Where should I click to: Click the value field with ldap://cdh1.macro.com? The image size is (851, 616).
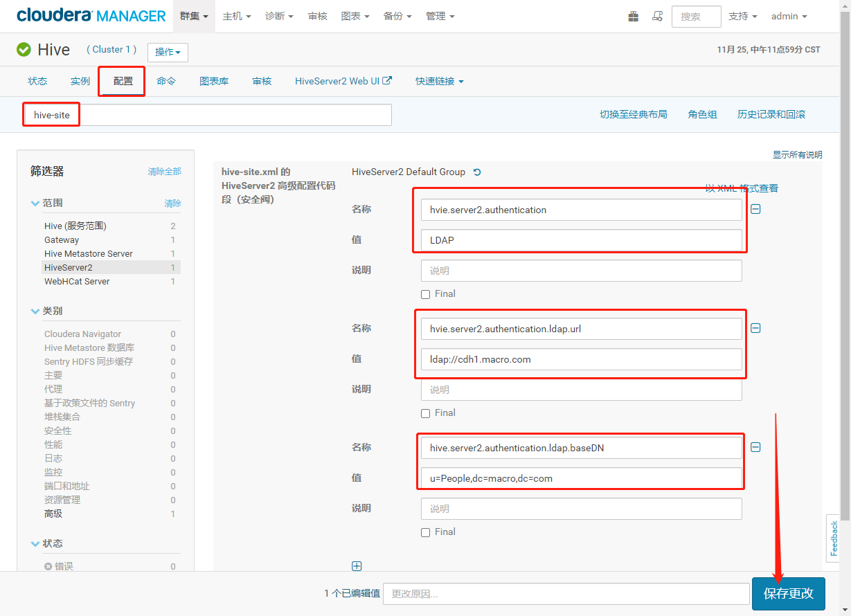pos(581,359)
